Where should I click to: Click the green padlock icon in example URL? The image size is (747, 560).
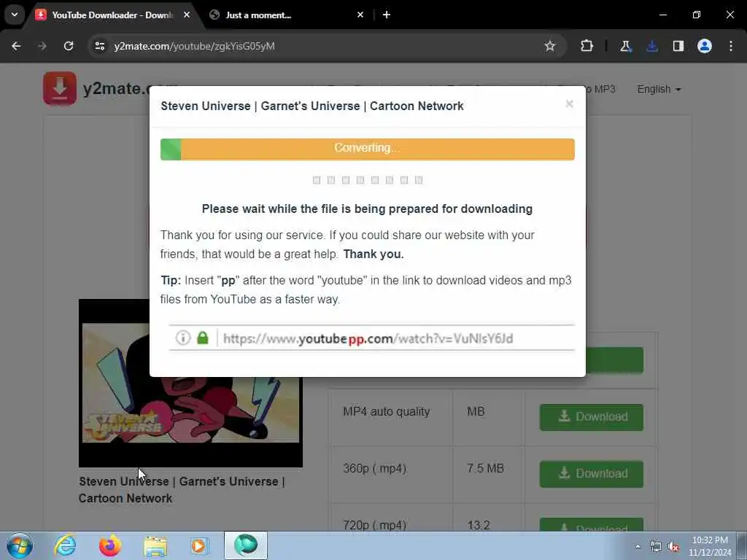coord(203,338)
